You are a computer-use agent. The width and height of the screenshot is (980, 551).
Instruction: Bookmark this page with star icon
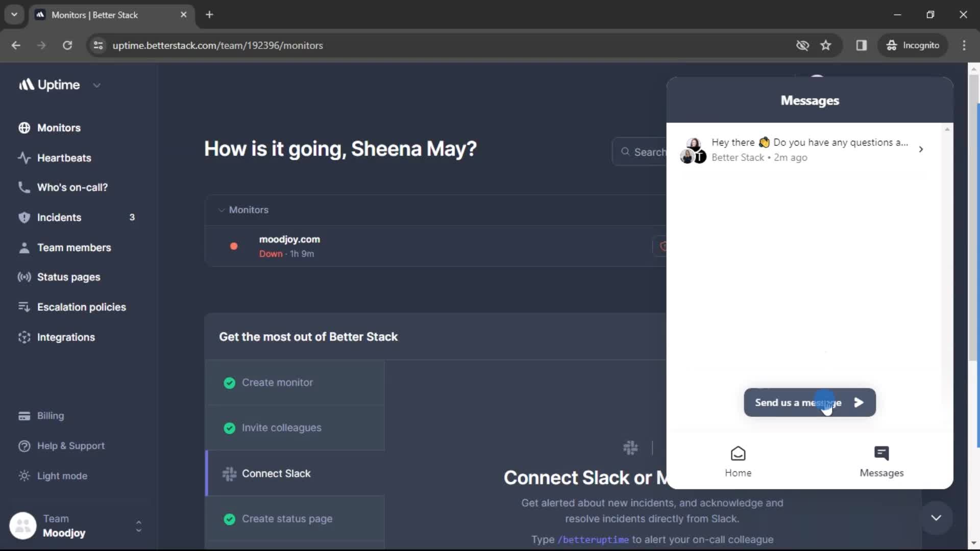tap(826, 45)
